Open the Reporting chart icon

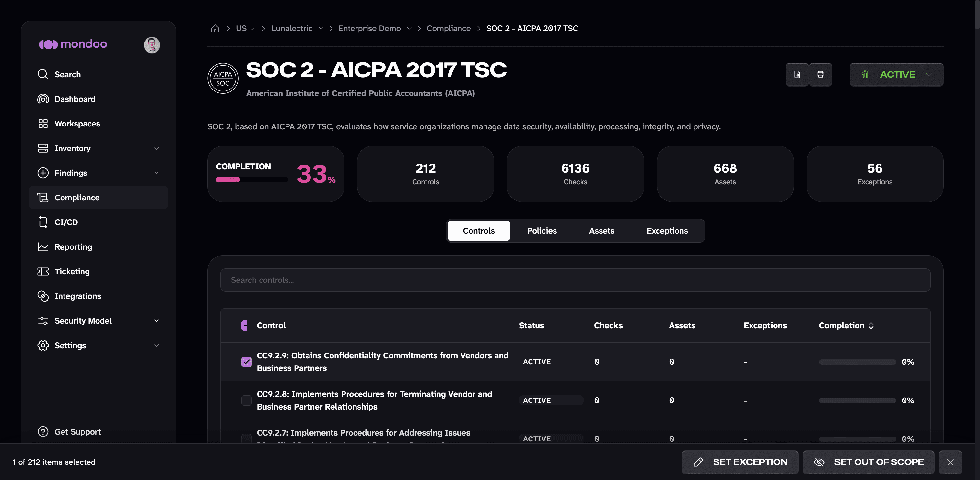click(x=43, y=247)
